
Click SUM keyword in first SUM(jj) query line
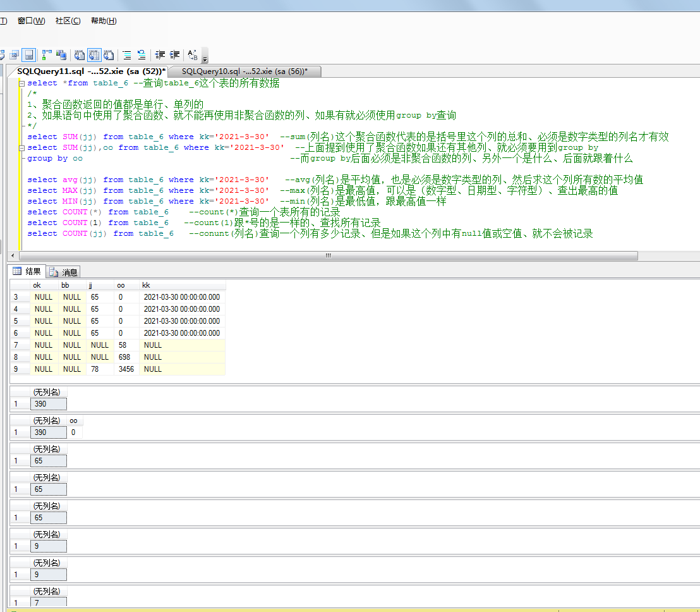tap(70, 137)
